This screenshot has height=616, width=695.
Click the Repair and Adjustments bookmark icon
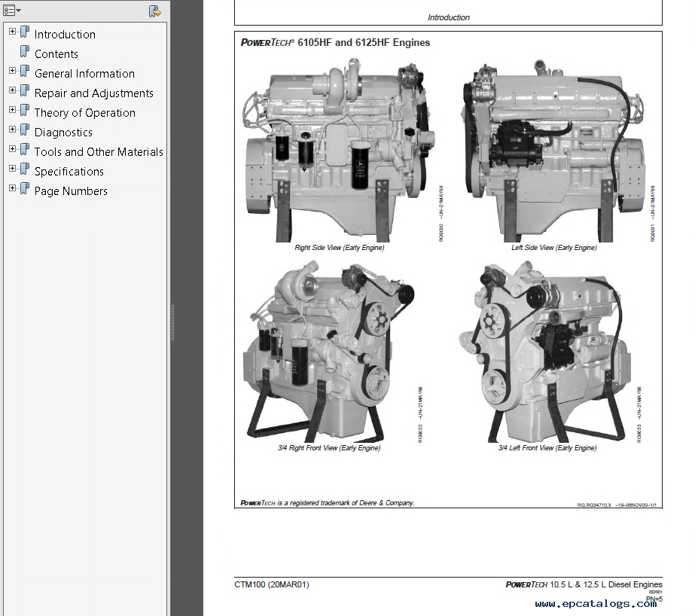click(x=25, y=90)
